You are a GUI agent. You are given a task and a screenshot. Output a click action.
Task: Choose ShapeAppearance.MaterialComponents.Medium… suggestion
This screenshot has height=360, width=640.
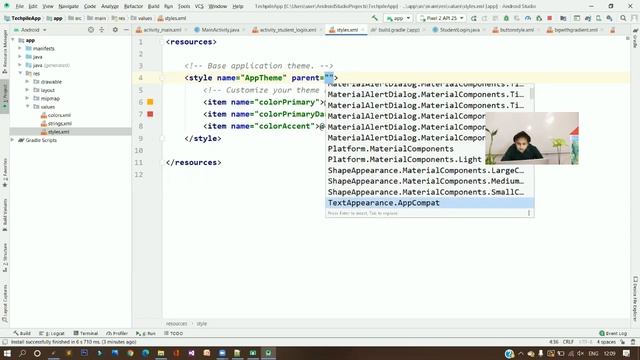coord(429,181)
